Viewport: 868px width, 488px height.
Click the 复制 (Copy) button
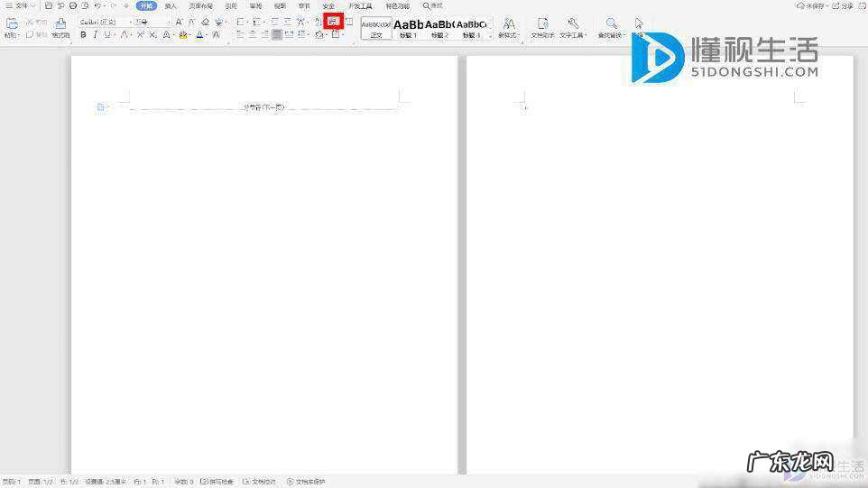[x=36, y=34]
